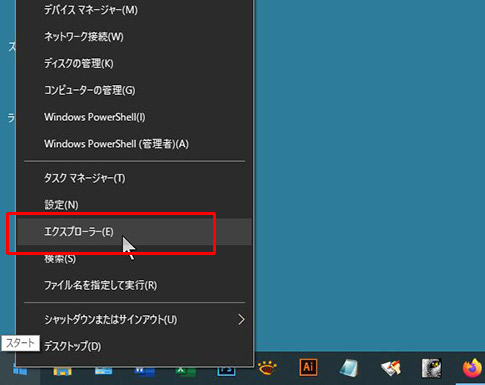Click the Adobe Illustrator taskbar icon

coord(308,367)
